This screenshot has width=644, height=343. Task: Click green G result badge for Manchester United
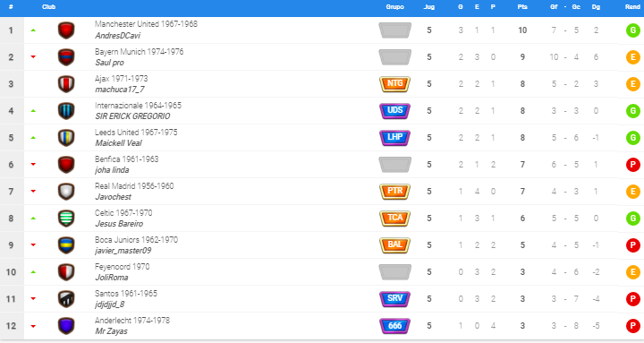coord(633,30)
